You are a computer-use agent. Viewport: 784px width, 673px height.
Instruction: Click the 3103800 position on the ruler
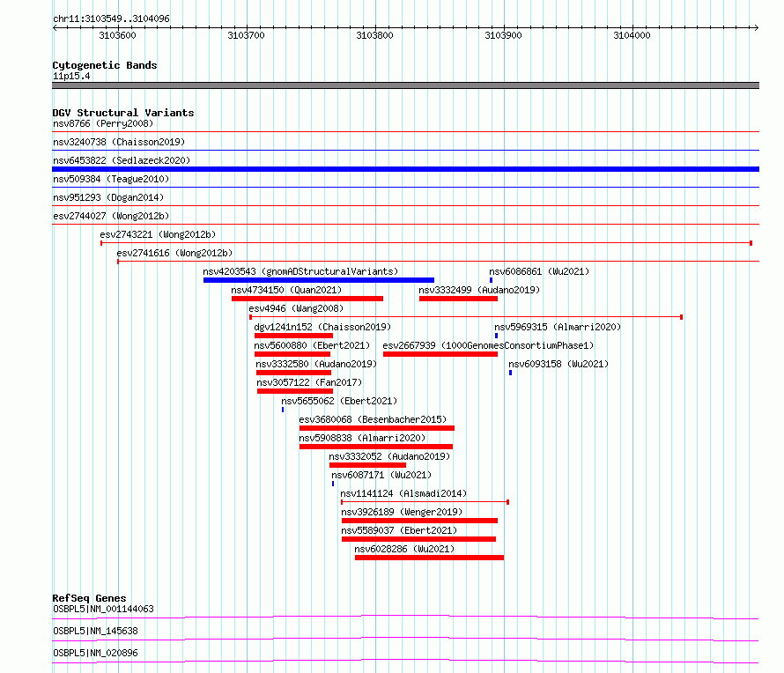pyautogui.click(x=374, y=35)
